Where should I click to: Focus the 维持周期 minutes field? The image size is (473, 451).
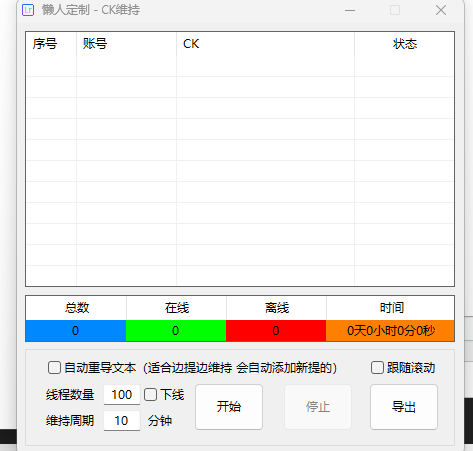[x=122, y=421]
